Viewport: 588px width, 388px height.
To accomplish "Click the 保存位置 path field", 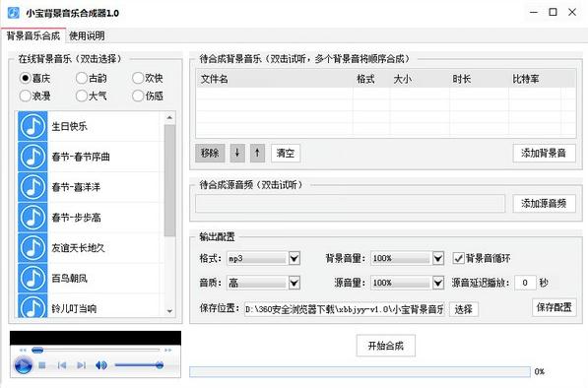I will click(x=345, y=309).
